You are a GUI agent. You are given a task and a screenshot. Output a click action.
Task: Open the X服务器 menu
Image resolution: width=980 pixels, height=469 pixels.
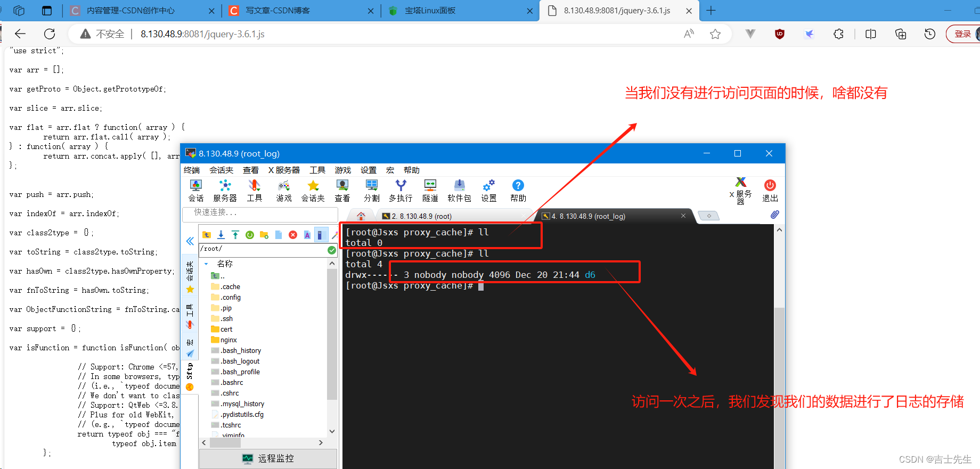point(284,170)
